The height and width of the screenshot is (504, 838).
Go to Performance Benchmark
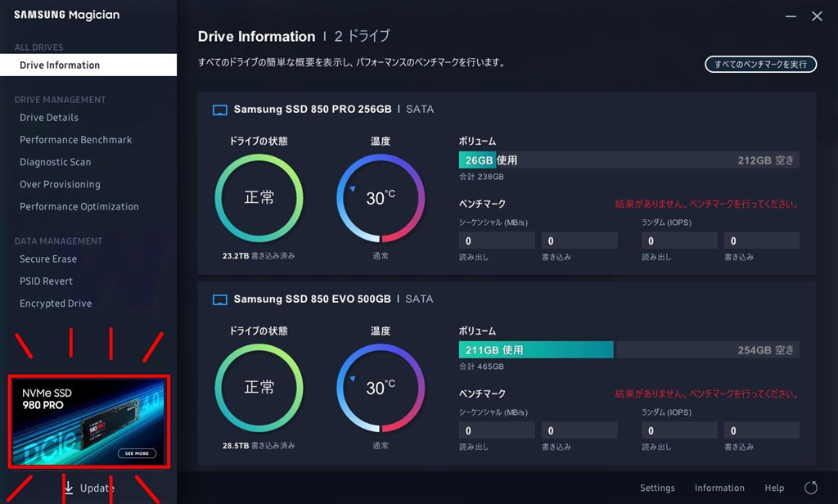tap(76, 140)
